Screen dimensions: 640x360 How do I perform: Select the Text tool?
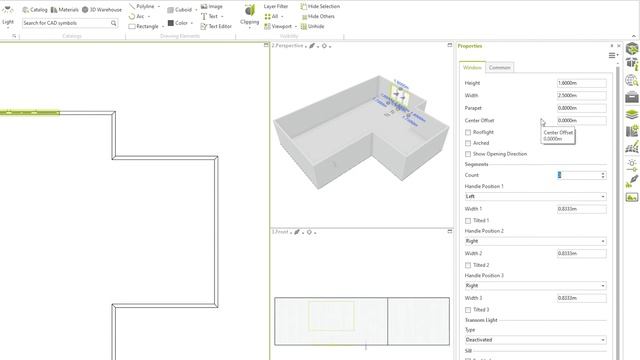tap(212, 16)
